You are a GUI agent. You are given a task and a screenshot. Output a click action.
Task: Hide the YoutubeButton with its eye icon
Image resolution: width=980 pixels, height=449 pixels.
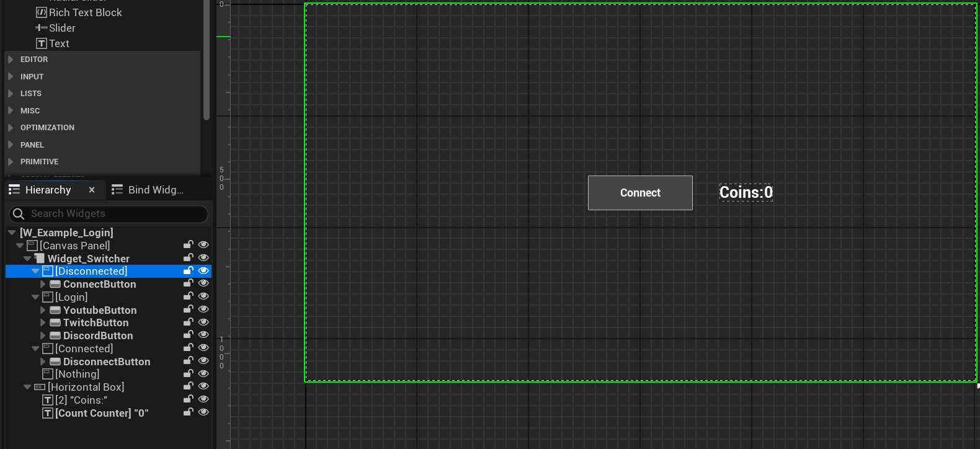203,309
